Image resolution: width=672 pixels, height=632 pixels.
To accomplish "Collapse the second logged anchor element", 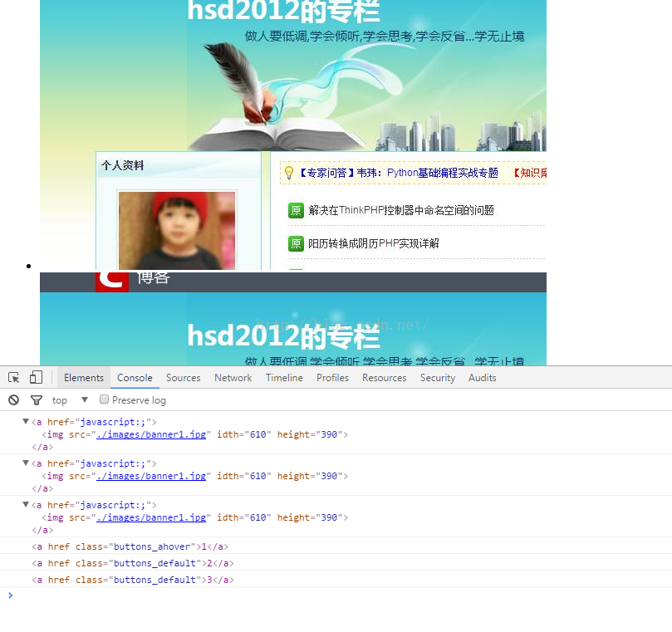I will tap(26, 463).
